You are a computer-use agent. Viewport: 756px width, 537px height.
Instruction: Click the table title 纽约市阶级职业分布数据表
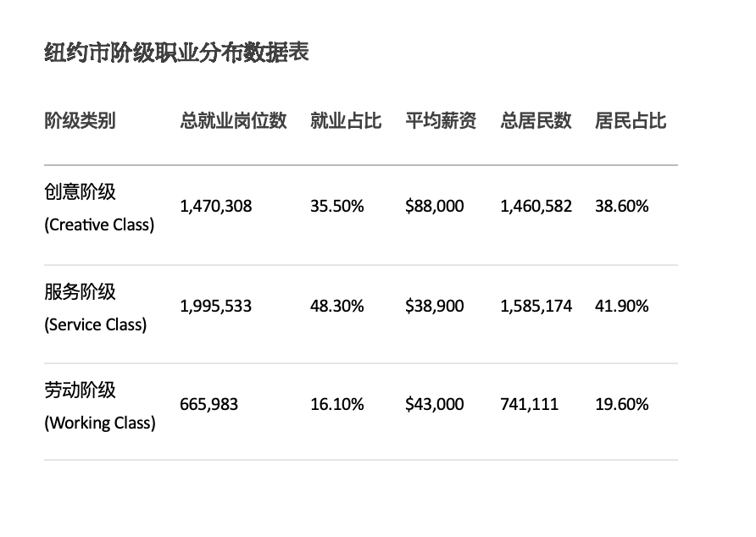tap(176, 53)
